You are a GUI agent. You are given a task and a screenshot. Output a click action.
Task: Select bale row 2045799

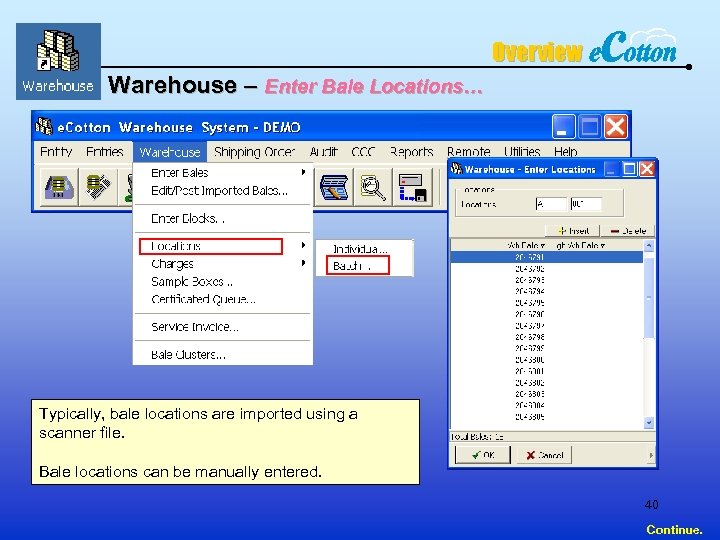[x=547, y=348]
